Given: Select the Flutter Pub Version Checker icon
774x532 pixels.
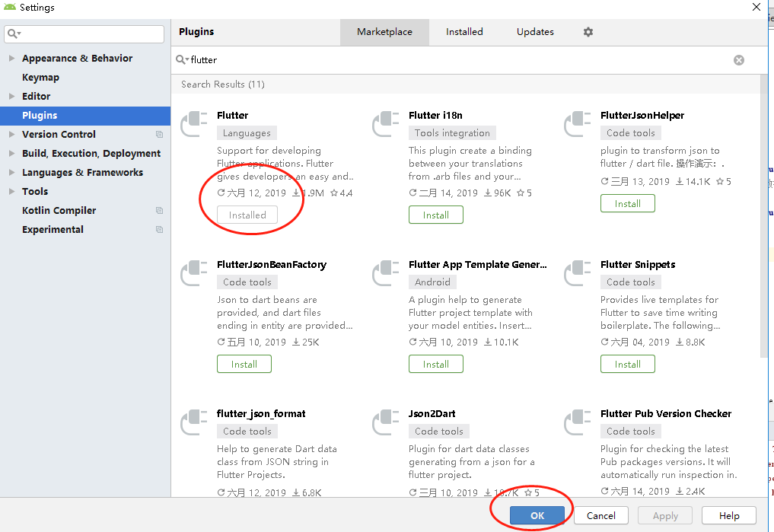Looking at the screenshot, I should pos(578,422).
